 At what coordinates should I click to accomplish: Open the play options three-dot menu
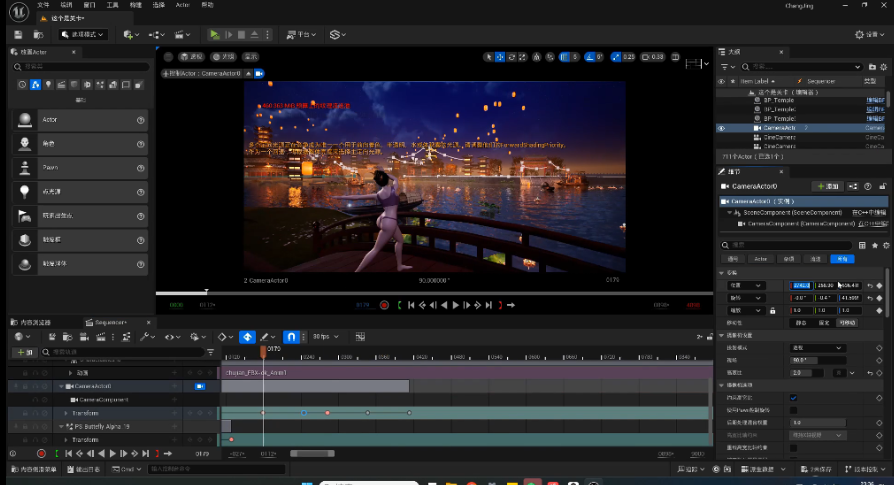(x=267, y=35)
